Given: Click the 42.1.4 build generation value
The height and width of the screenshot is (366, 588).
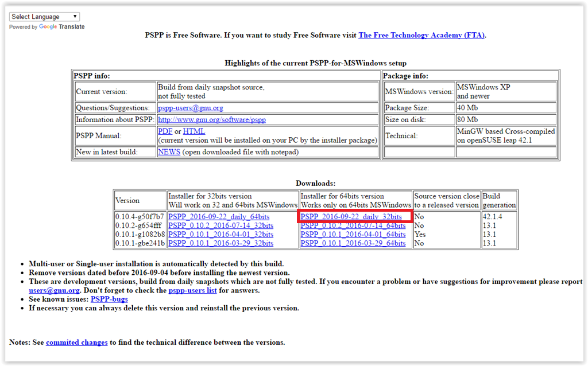Looking at the screenshot, I should 492,217.
